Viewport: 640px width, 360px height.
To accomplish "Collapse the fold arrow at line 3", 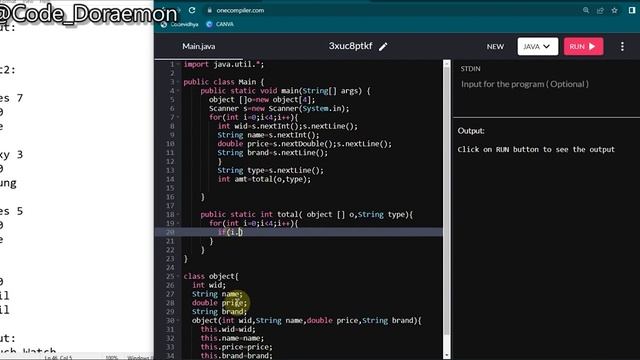I will 178,82.
